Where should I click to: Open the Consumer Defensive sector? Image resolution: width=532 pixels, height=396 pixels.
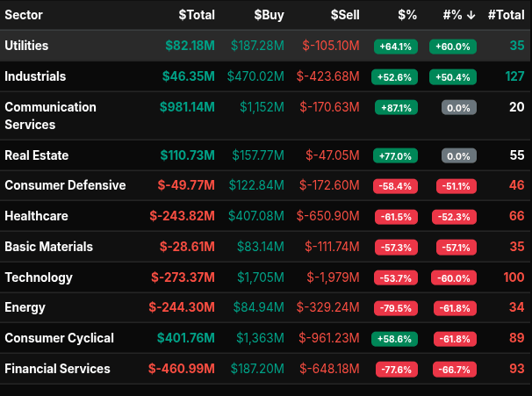pos(65,185)
